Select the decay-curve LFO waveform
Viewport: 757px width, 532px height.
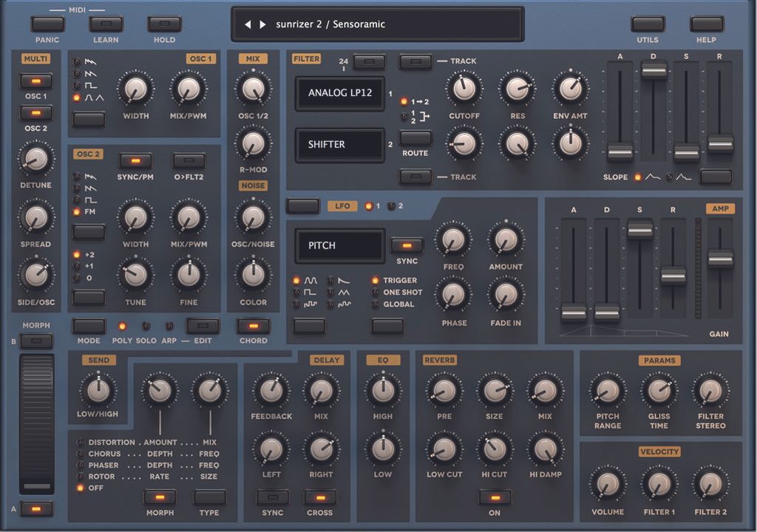[331, 280]
